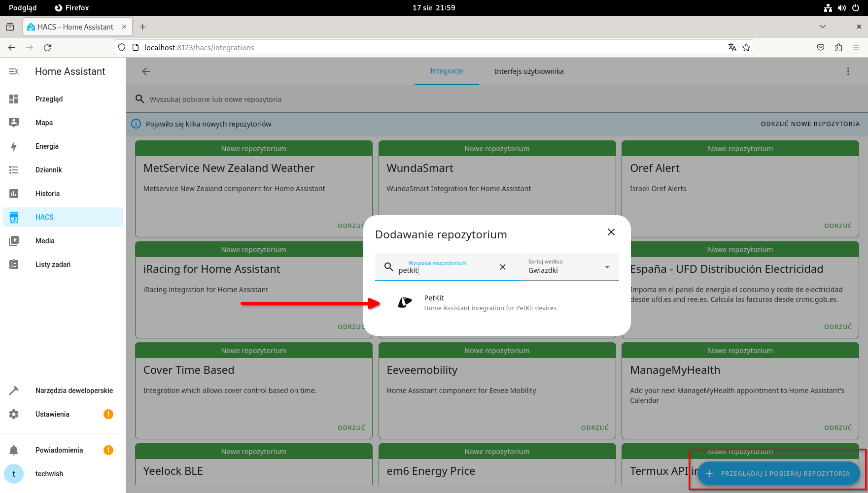Click the Home Assistant sidebar title
This screenshot has height=493, width=868.
tap(70, 71)
